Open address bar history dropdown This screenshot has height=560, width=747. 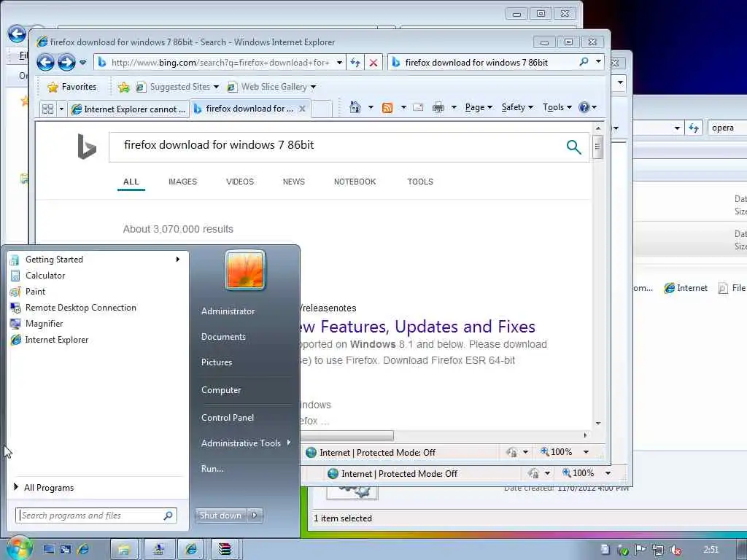click(339, 63)
